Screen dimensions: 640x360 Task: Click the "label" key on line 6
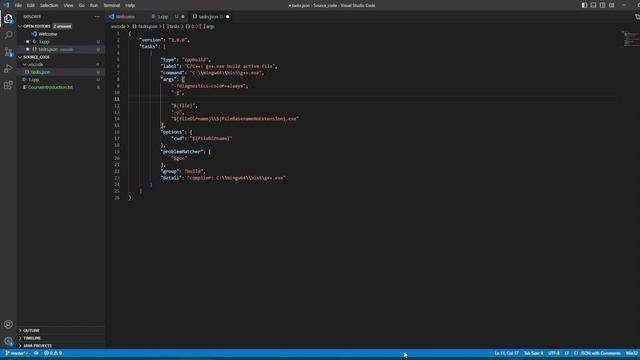(170, 66)
